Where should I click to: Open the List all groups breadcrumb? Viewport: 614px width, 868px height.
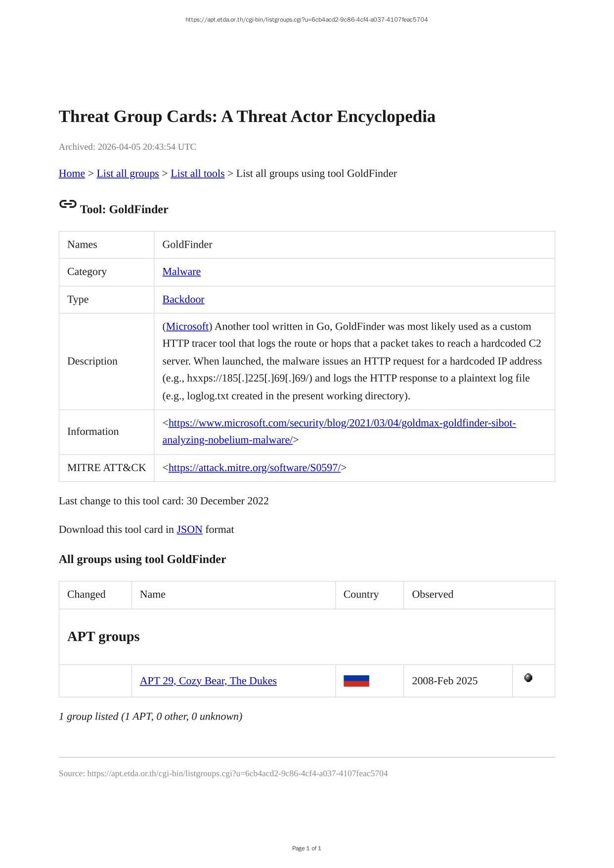click(128, 174)
